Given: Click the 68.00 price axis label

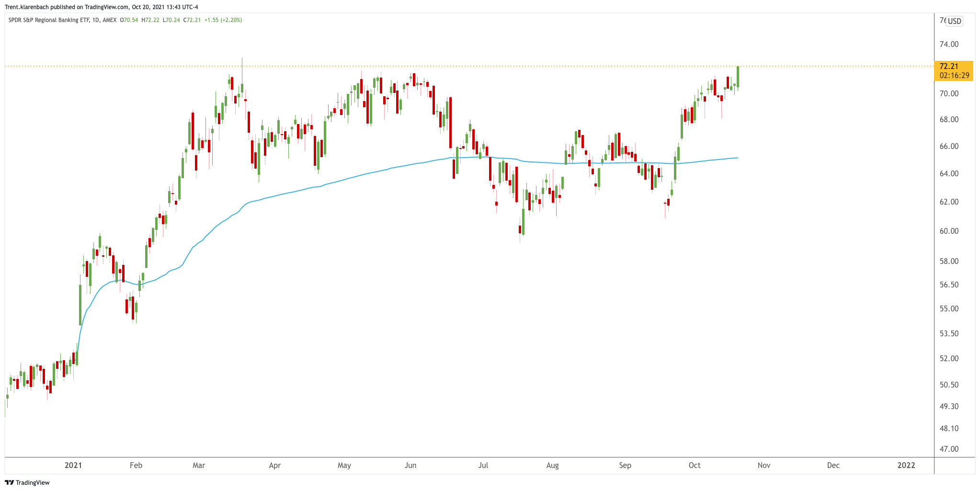Looking at the screenshot, I should (x=949, y=119).
